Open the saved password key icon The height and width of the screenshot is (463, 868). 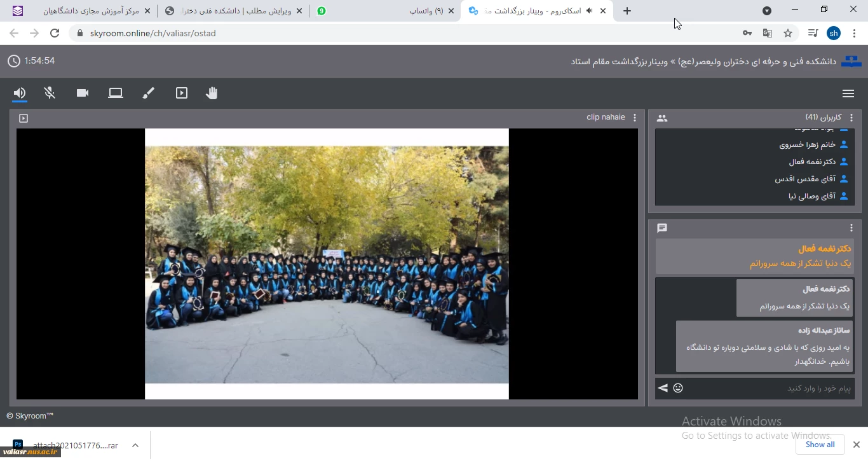747,33
